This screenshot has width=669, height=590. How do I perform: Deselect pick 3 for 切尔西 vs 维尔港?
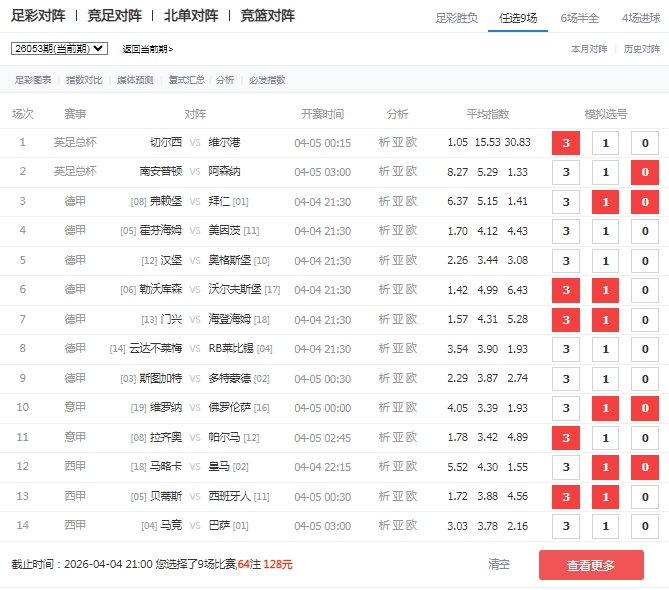tap(566, 143)
